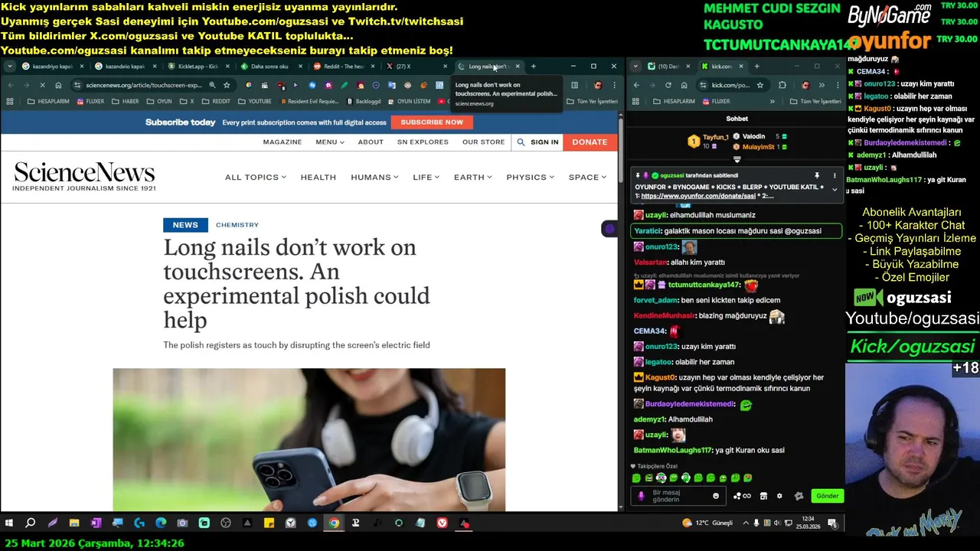Open the HEALTH section
980x551 pixels.
318,177
